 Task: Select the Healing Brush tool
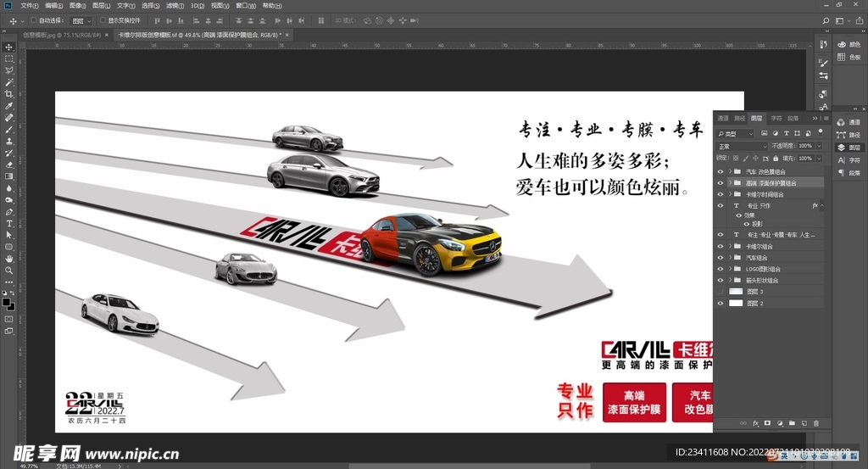[x=8, y=117]
